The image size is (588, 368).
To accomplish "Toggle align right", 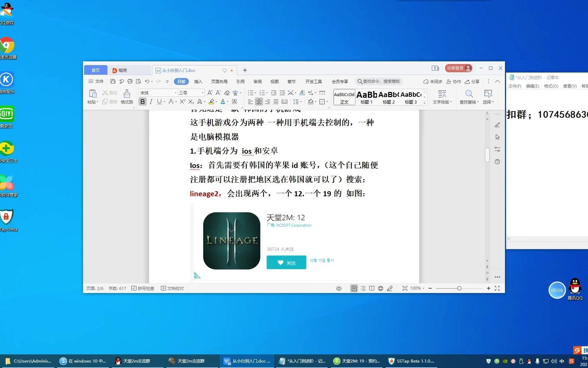I will point(267,102).
